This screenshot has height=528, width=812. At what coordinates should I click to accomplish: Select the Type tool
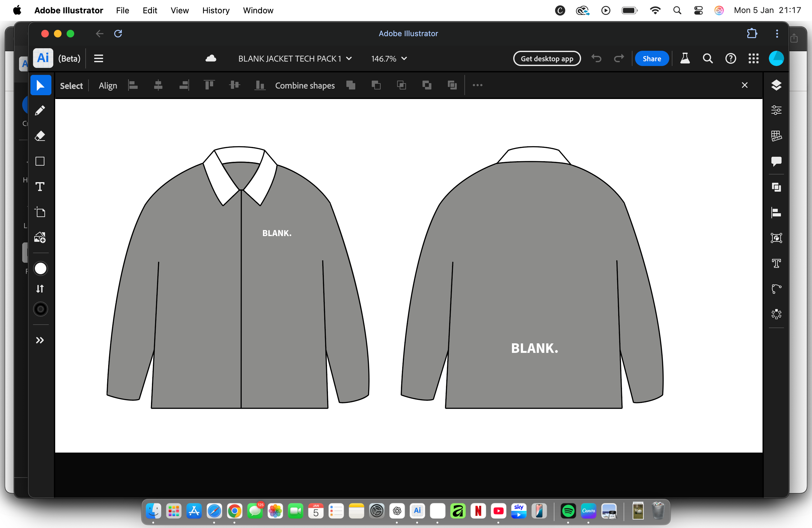point(40,187)
